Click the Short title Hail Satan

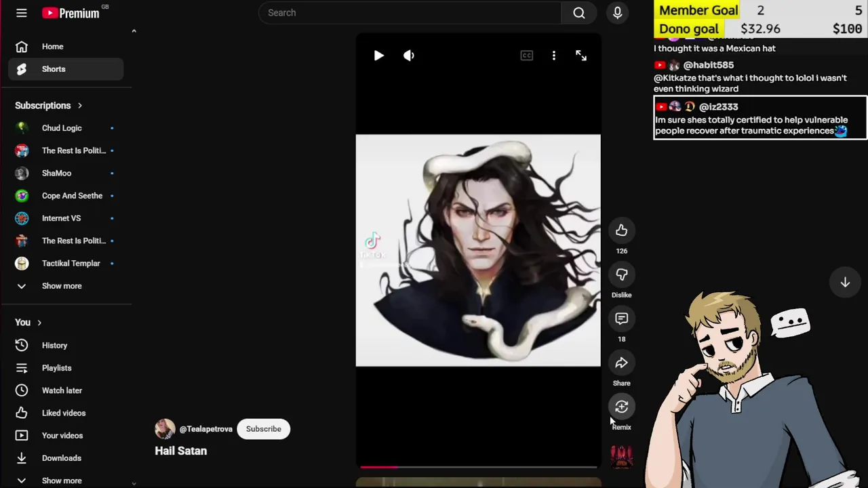[x=180, y=451]
